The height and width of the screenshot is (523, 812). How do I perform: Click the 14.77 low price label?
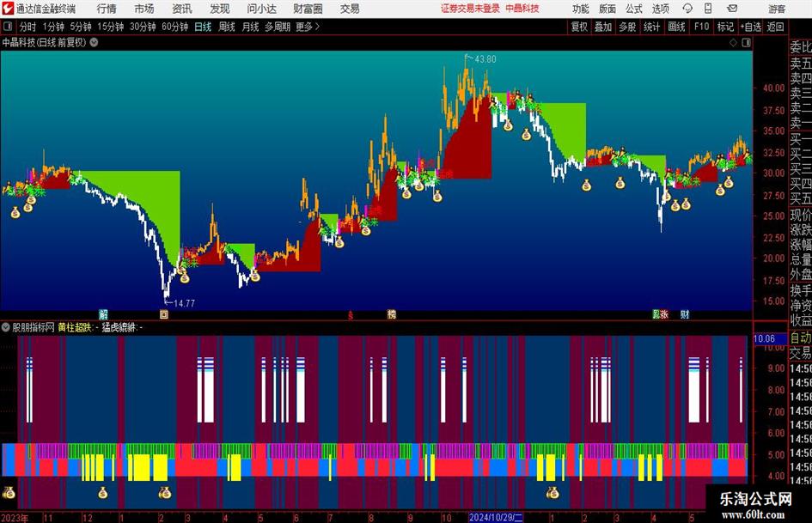pyautogui.click(x=185, y=303)
